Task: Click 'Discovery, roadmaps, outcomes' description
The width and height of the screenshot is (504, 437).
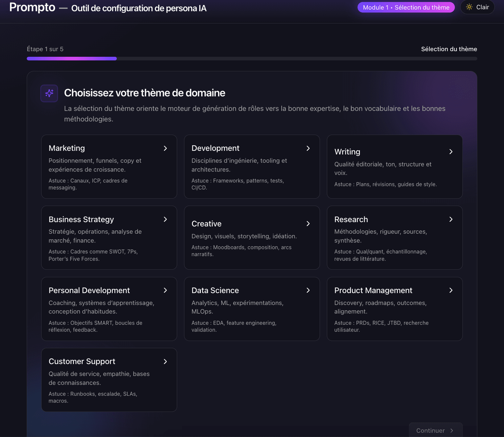Action: click(380, 307)
